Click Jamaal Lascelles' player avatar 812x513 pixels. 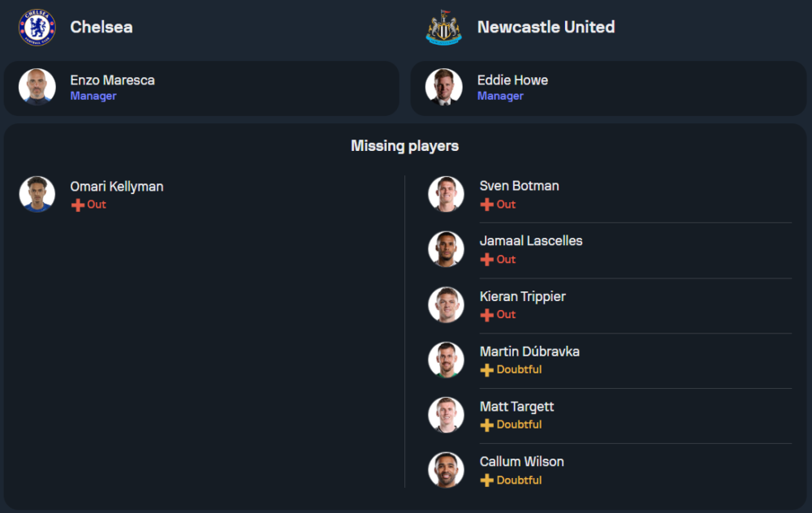(x=446, y=249)
